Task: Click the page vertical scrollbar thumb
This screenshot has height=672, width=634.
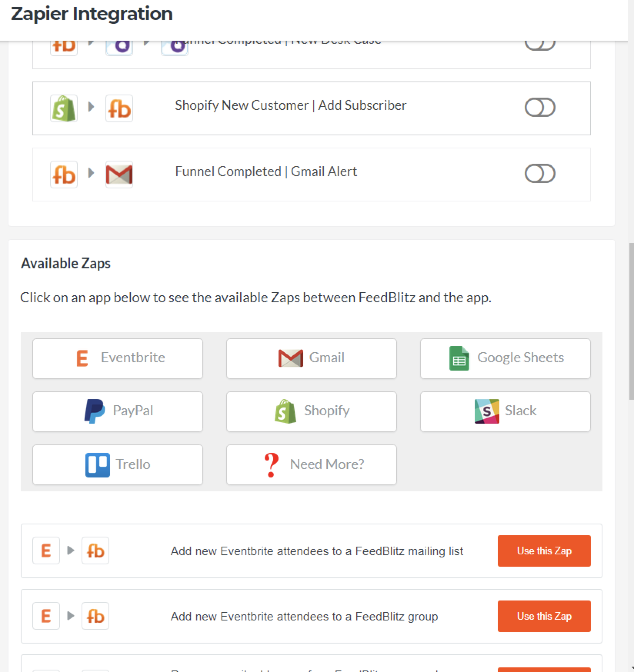Action: [631, 321]
